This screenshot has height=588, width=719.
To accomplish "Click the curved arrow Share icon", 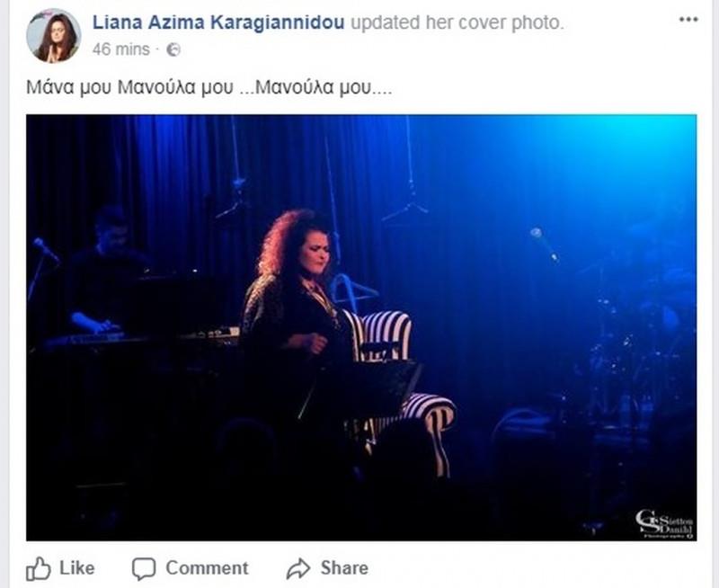I will pos(298,569).
